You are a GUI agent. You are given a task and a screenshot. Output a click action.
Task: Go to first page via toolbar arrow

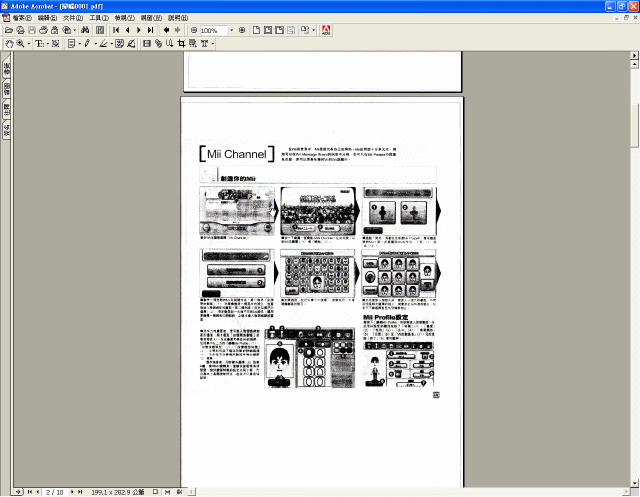(x=116, y=30)
